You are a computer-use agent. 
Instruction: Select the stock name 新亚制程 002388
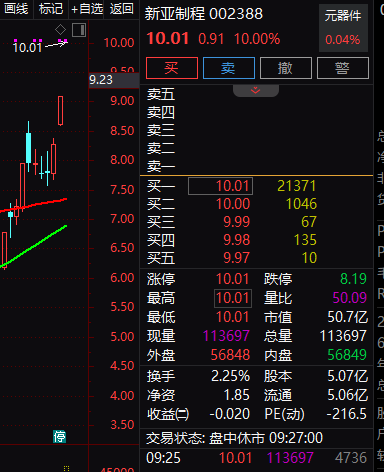tap(204, 14)
